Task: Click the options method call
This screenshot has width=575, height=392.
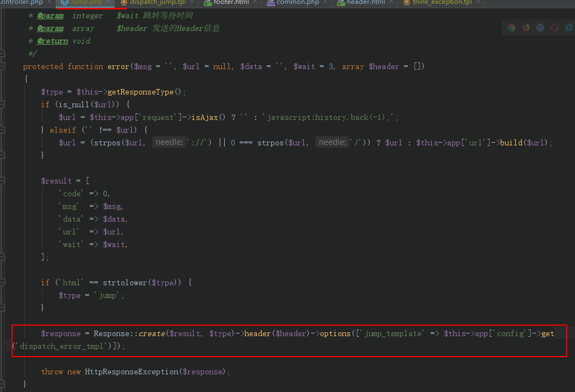Action: (x=335, y=333)
